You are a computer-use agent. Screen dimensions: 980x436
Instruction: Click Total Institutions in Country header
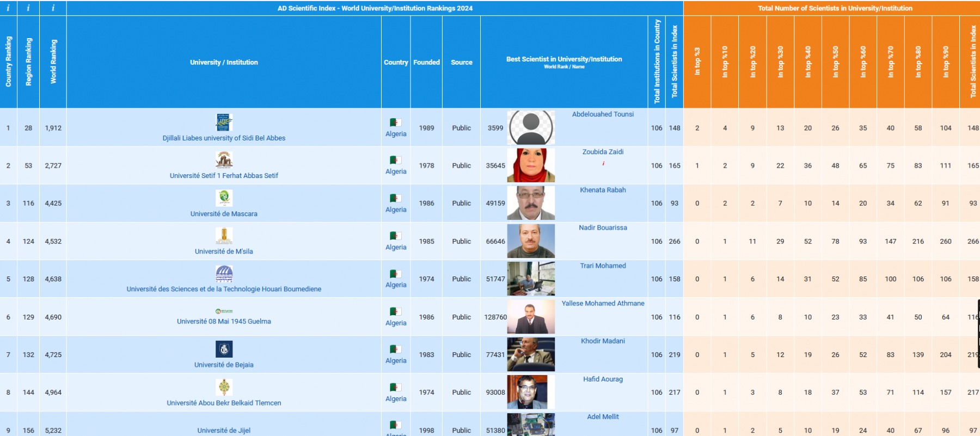[x=657, y=62]
